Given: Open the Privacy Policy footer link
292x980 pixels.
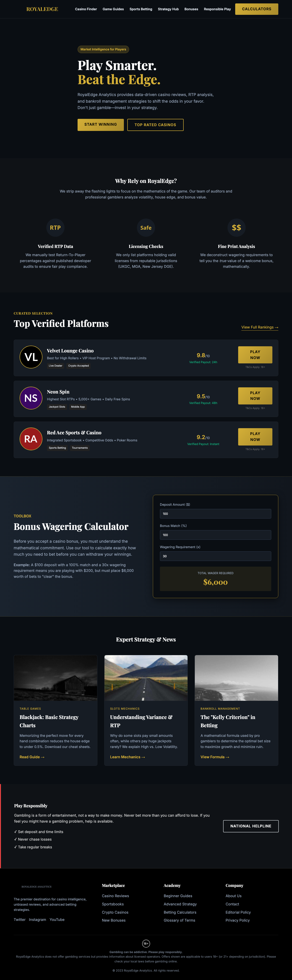Looking at the screenshot, I should pyautogui.click(x=237, y=920).
